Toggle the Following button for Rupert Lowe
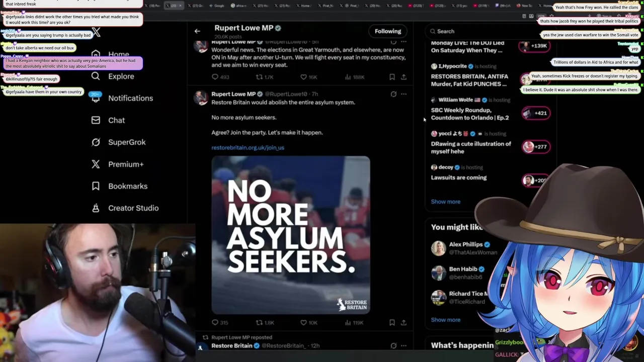 [388, 31]
